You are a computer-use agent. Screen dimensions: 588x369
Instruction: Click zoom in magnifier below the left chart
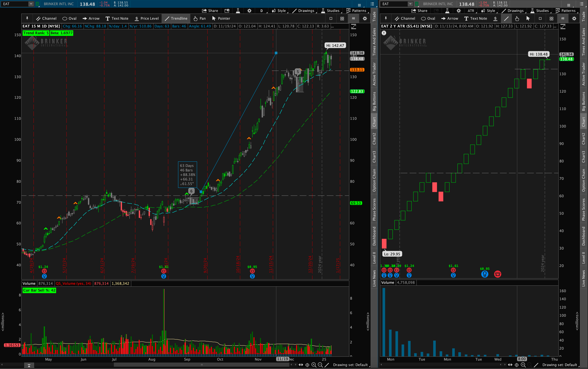(x=314, y=365)
